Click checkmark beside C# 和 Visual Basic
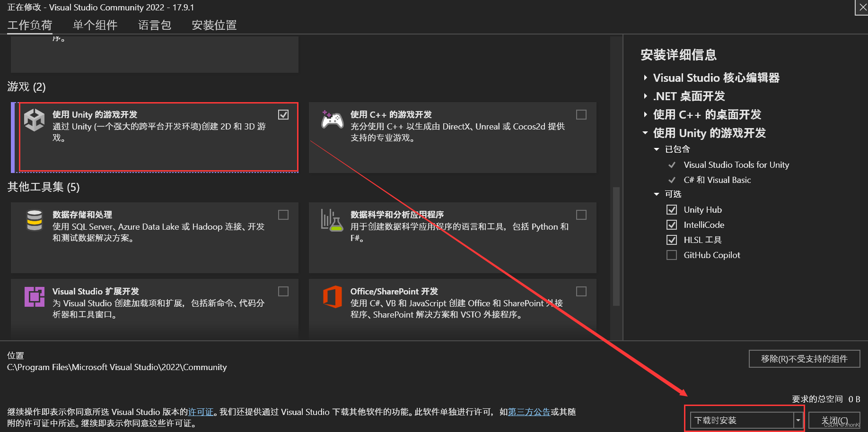The width and height of the screenshot is (868, 432). (x=672, y=180)
